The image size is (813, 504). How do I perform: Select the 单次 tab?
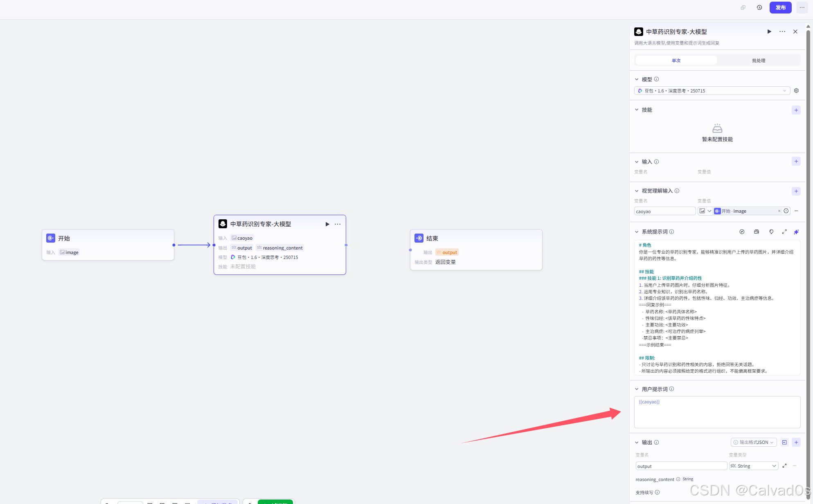click(x=676, y=61)
